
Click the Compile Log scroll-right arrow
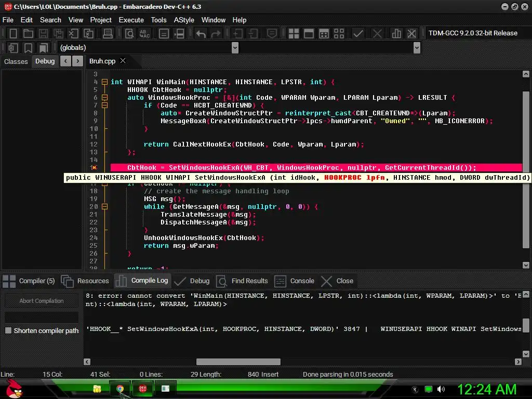[518, 362]
